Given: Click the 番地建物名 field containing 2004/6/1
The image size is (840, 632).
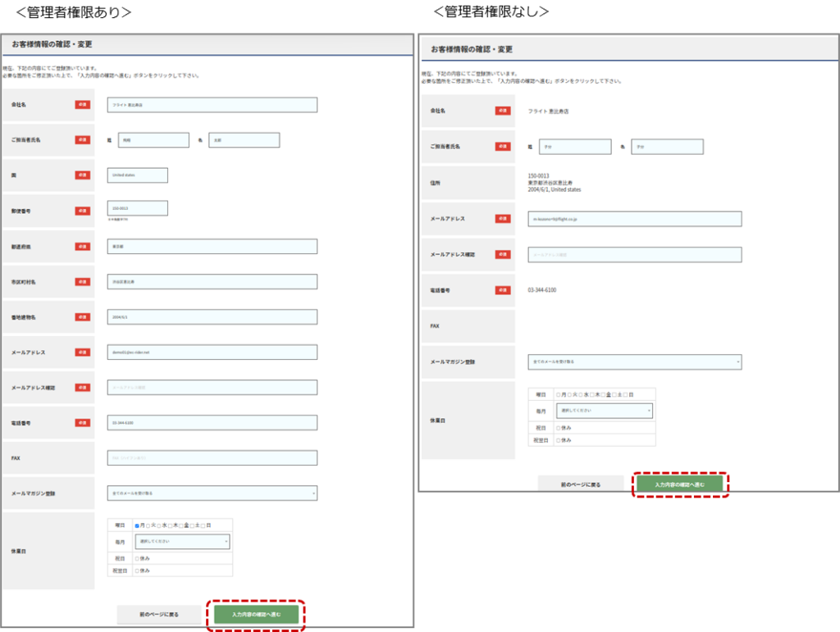Looking at the screenshot, I should point(212,316).
